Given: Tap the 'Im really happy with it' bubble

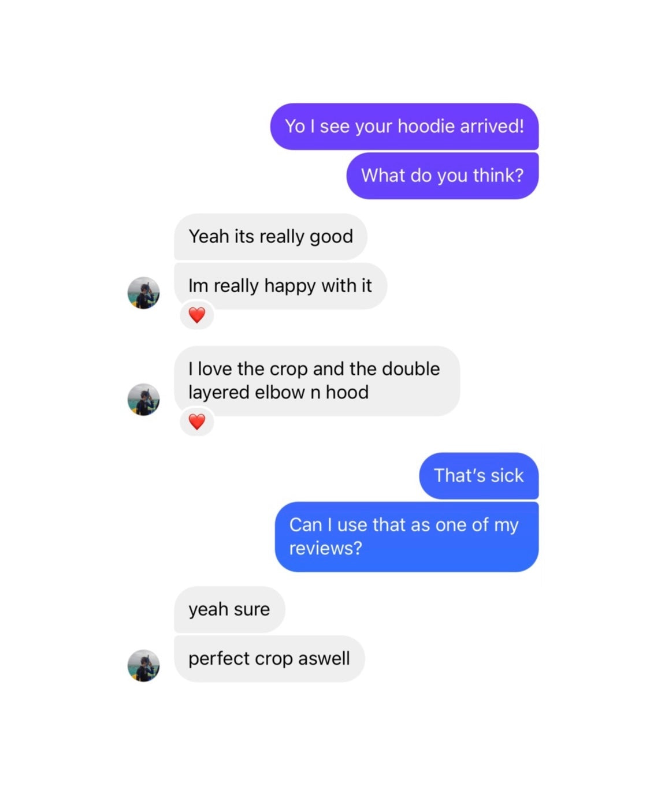Looking at the screenshot, I should pos(280,286).
